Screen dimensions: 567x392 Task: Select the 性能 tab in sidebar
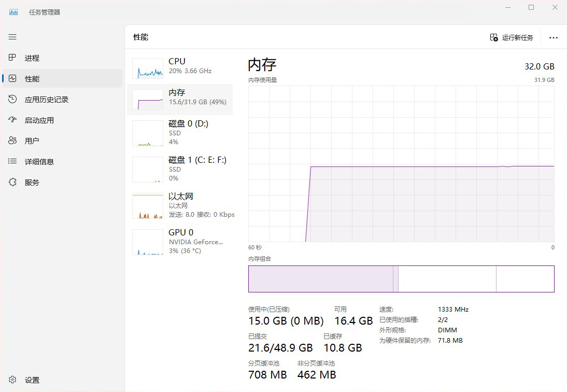pyautogui.click(x=62, y=78)
